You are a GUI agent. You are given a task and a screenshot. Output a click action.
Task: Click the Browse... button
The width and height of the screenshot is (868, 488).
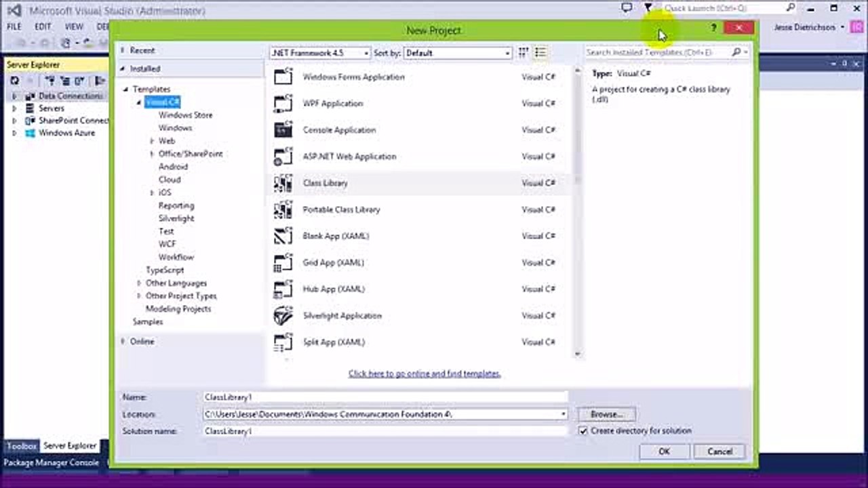pyautogui.click(x=607, y=414)
